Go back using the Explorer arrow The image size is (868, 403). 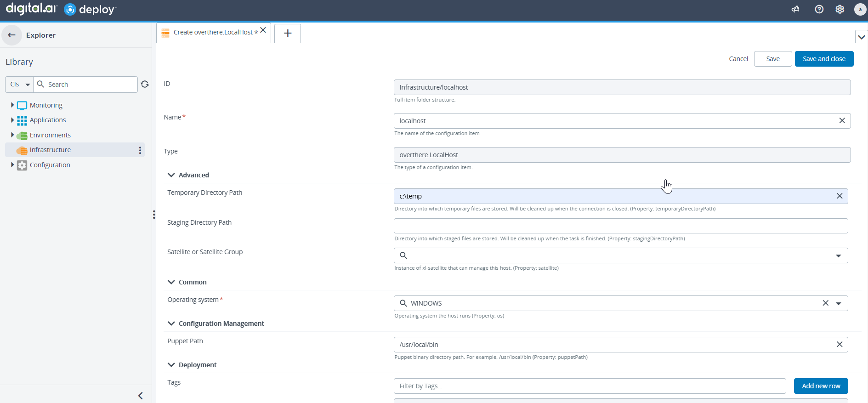point(12,35)
